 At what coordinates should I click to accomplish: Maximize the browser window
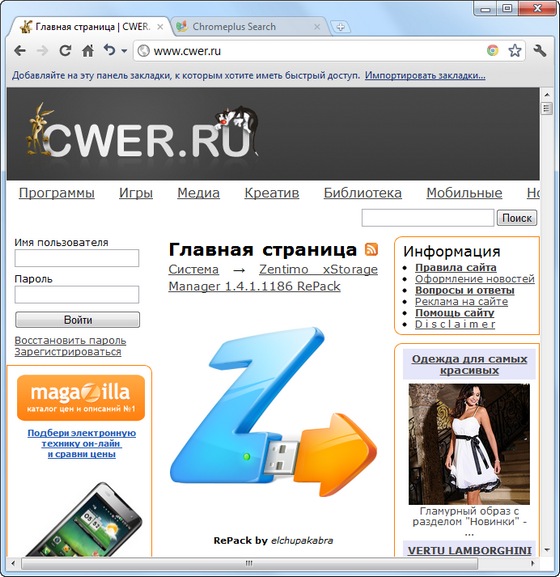[x=507, y=8]
